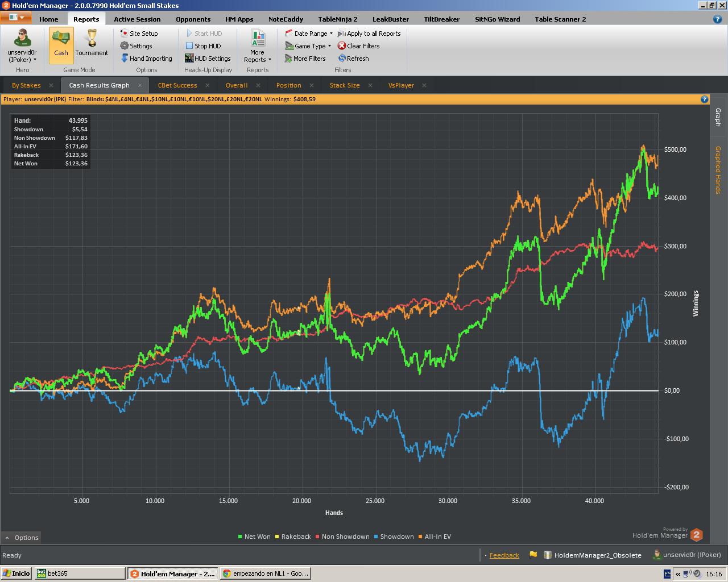Image resolution: width=728 pixels, height=582 pixels.
Task: Click Clear Filters
Action: (358, 46)
